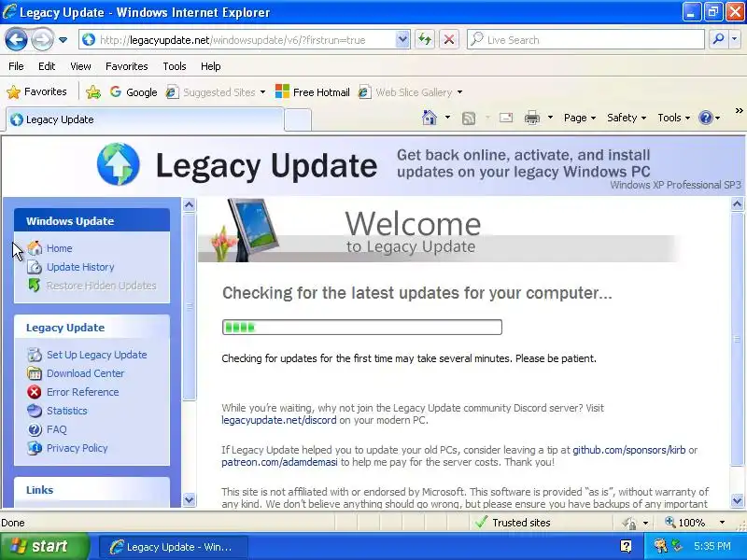Click the Favorites star button
747x560 pixels.
[37, 91]
